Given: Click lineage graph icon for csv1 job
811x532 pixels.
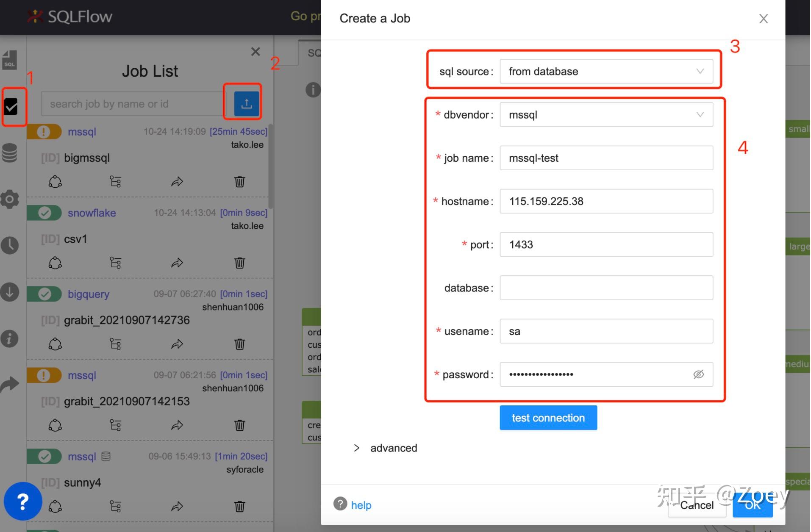Looking at the screenshot, I should tap(55, 263).
